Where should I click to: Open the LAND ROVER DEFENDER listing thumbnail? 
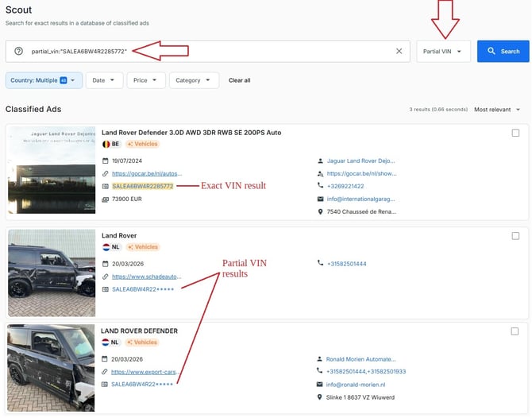(x=51, y=368)
